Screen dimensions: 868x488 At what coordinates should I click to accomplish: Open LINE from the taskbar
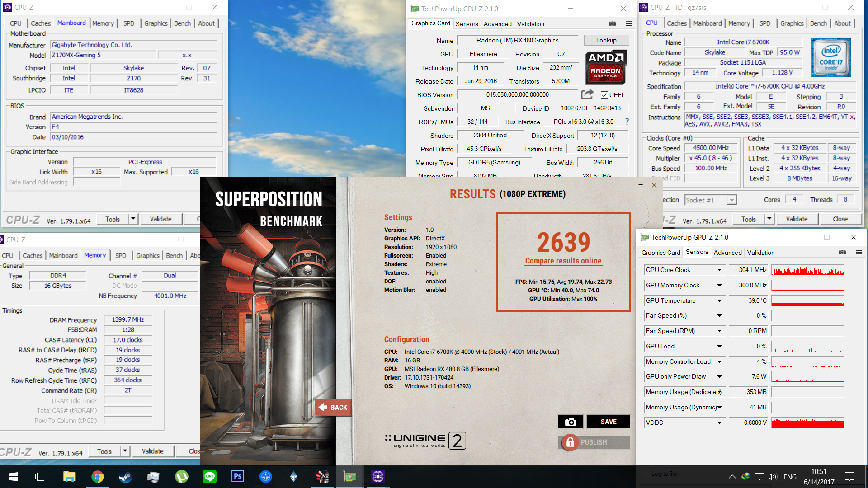click(x=209, y=476)
